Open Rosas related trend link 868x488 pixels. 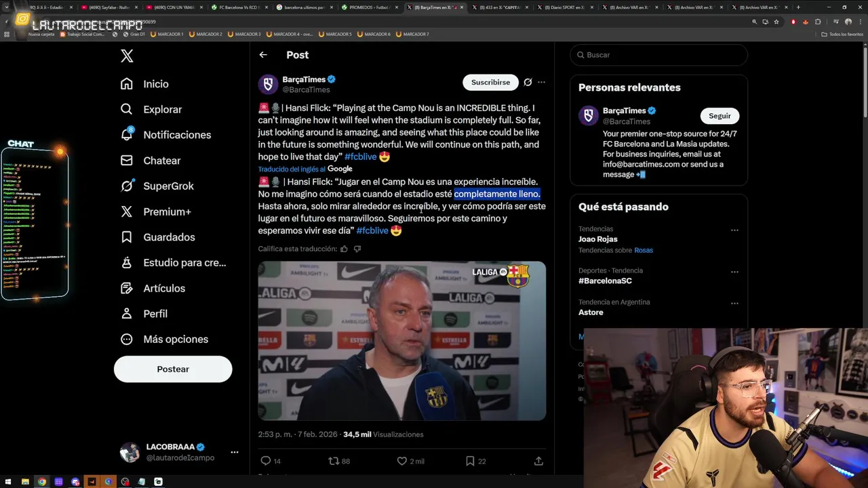[x=644, y=250]
